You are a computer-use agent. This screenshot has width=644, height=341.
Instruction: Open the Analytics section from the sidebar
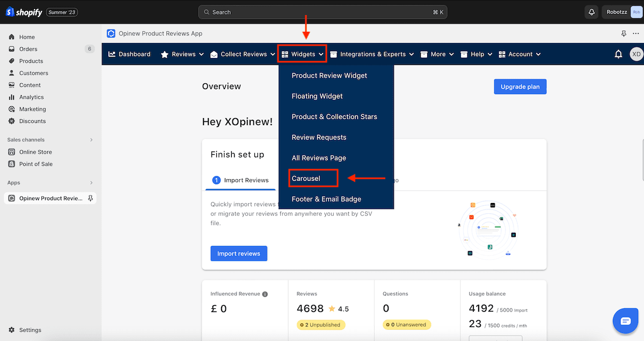point(32,97)
